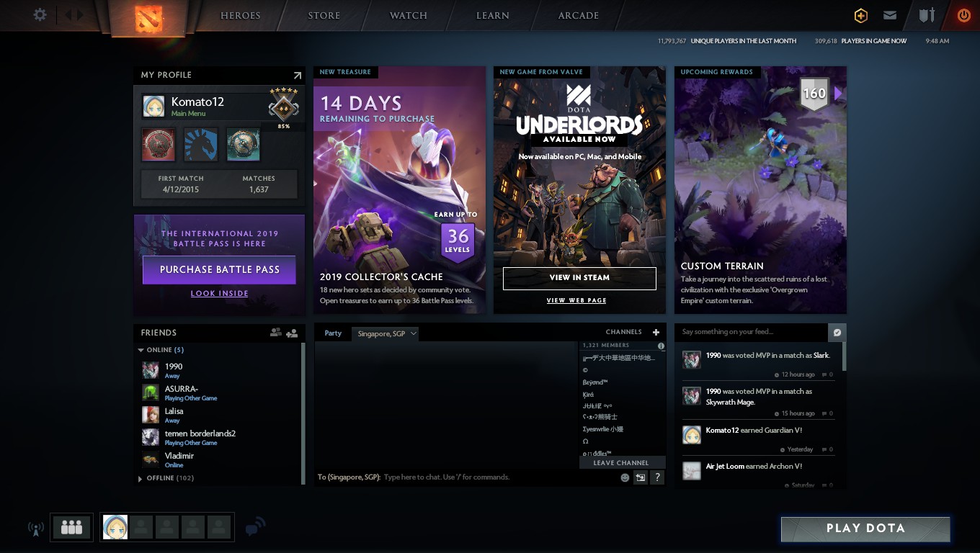Click the purple next arrow beside level 160

click(838, 94)
